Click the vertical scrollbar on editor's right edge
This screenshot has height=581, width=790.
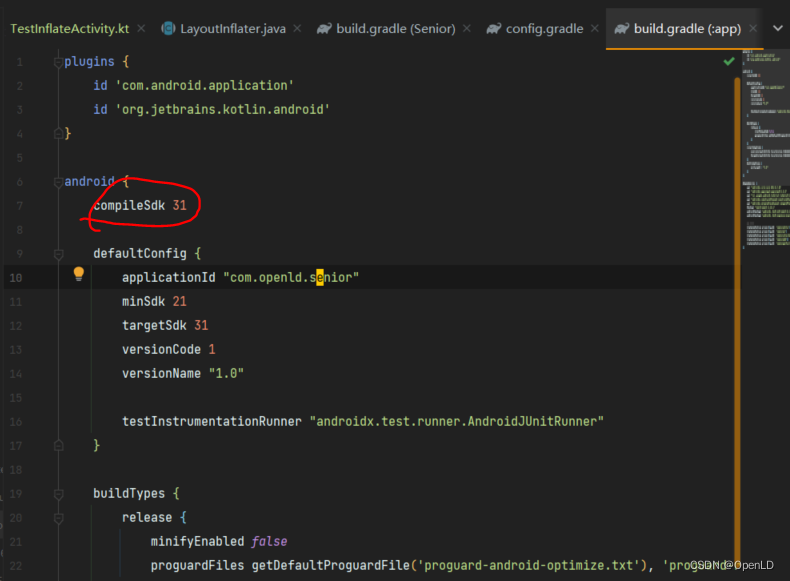pyautogui.click(x=738, y=300)
